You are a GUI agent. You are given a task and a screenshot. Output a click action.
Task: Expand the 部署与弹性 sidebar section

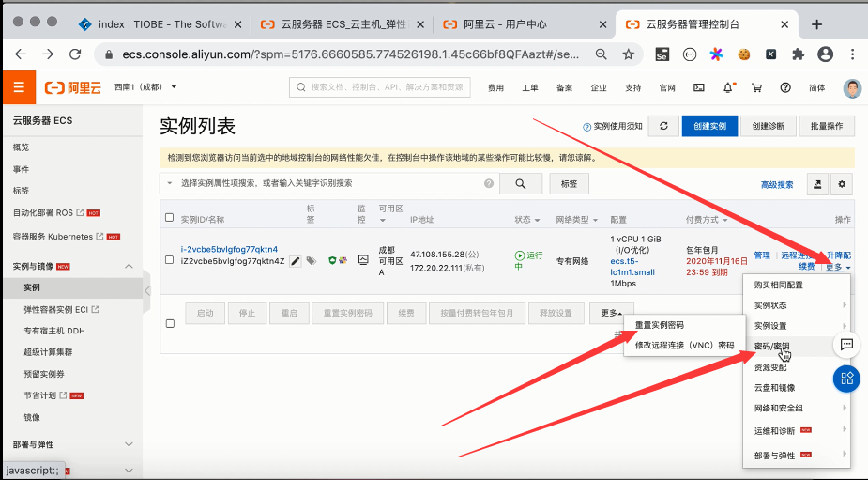(129, 444)
